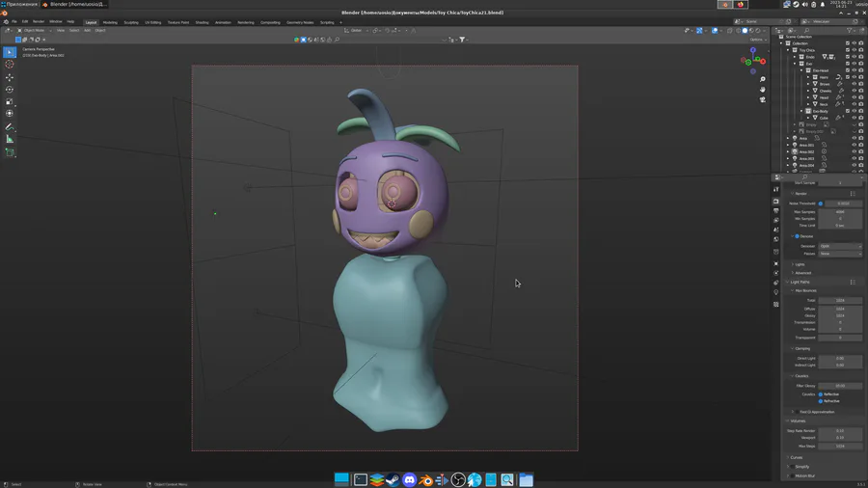This screenshot has width=868, height=488.
Task: Open the Tool properties tab icon
Action: click(x=776, y=189)
